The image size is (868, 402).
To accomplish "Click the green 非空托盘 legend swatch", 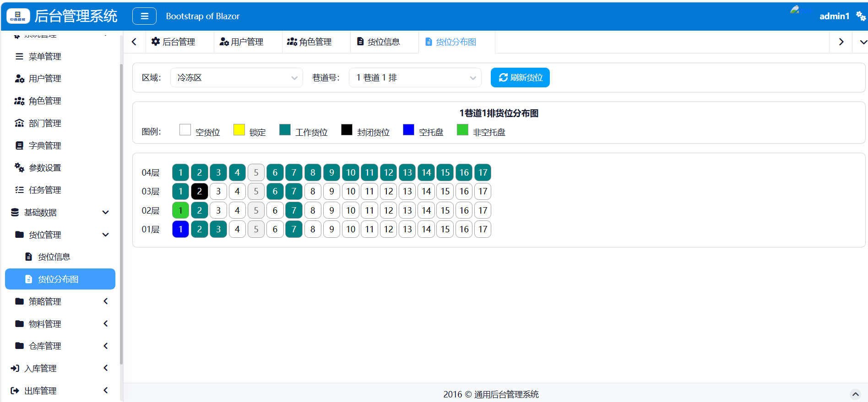I will click(462, 130).
